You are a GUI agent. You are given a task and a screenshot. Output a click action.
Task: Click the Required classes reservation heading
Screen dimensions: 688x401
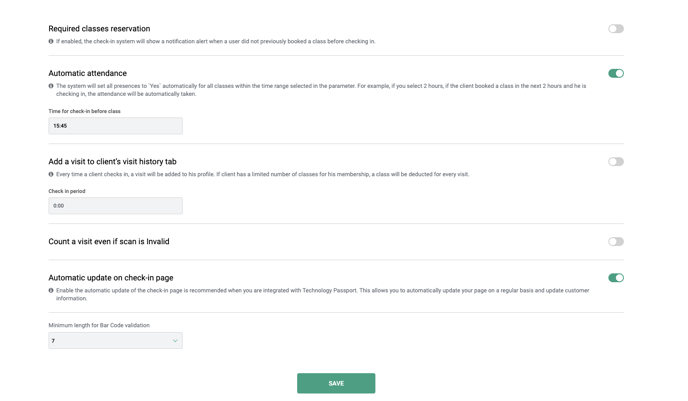pos(99,29)
